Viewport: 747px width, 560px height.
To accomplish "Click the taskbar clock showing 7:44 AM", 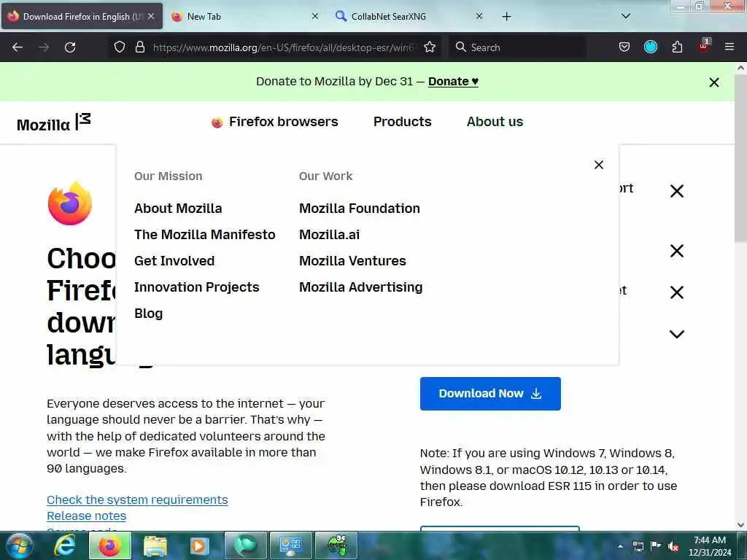I will [x=710, y=546].
